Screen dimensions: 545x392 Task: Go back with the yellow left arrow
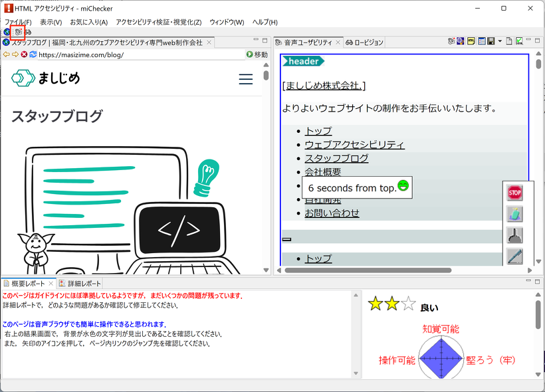[6, 54]
